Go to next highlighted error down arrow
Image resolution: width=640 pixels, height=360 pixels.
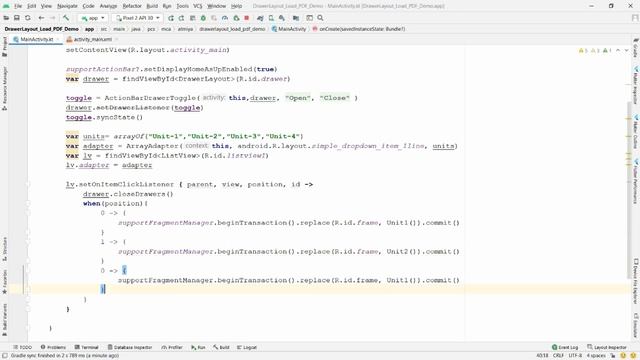[627, 50]
